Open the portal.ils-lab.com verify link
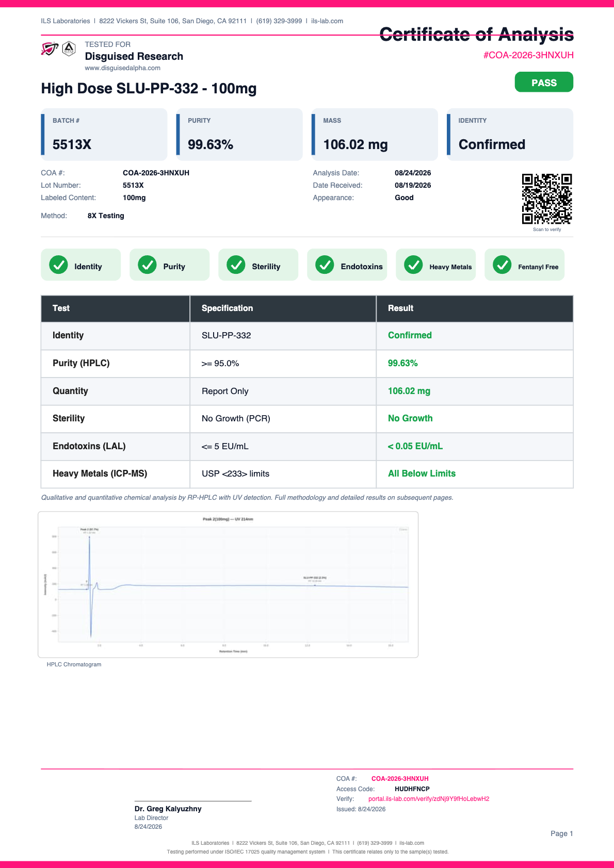Image resolution: width=614 pixels, height=868 pixels. 429,799
